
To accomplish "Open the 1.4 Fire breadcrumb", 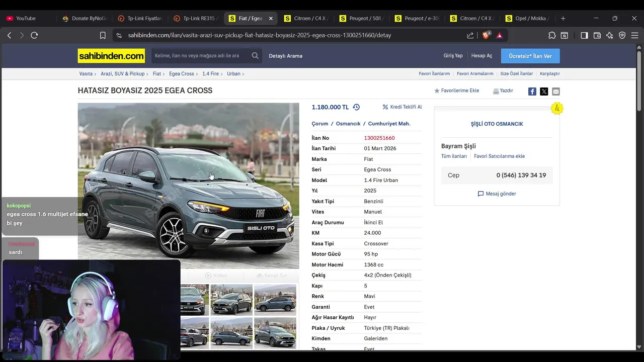I will click(210, 73).
